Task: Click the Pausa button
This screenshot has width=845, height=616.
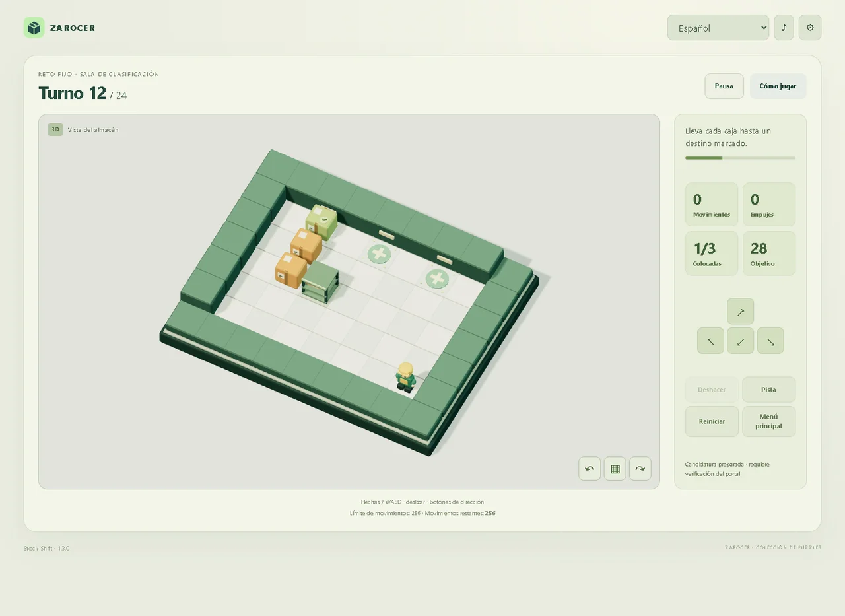Action: 724,86
